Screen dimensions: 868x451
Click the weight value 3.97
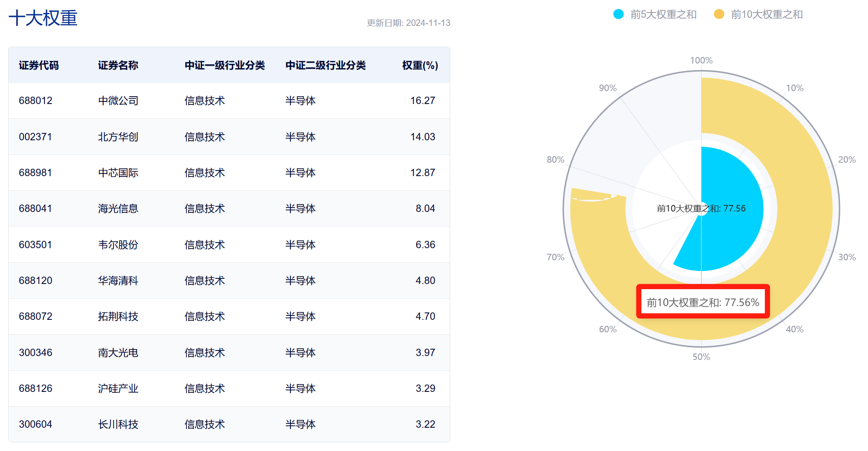(x=425, y=353)
